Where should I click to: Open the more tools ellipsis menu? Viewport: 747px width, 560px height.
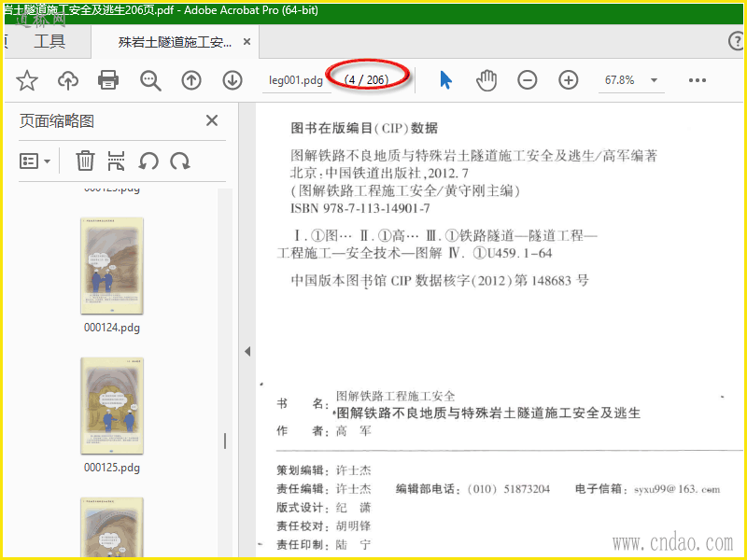tap(698, 80)
